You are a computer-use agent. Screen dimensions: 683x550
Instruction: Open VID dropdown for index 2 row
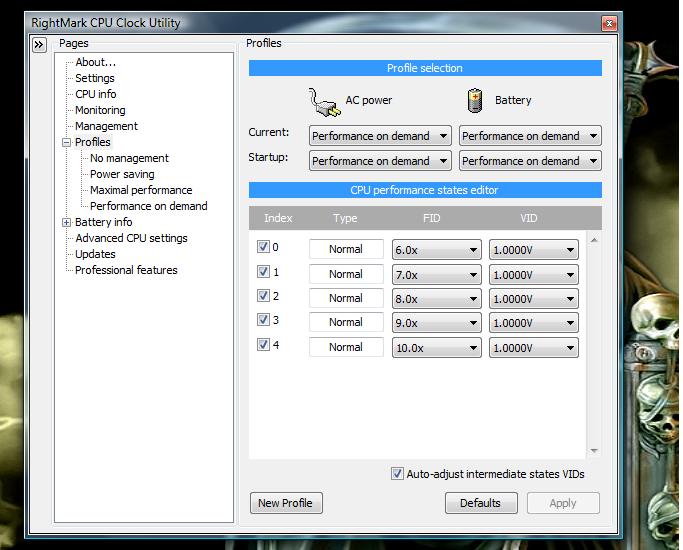click(534, 299)
